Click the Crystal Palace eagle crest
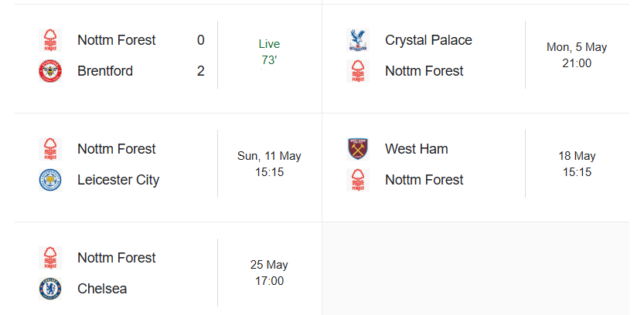Image resolution: width=644 pixels, height=315 pixels. point(358,40)
